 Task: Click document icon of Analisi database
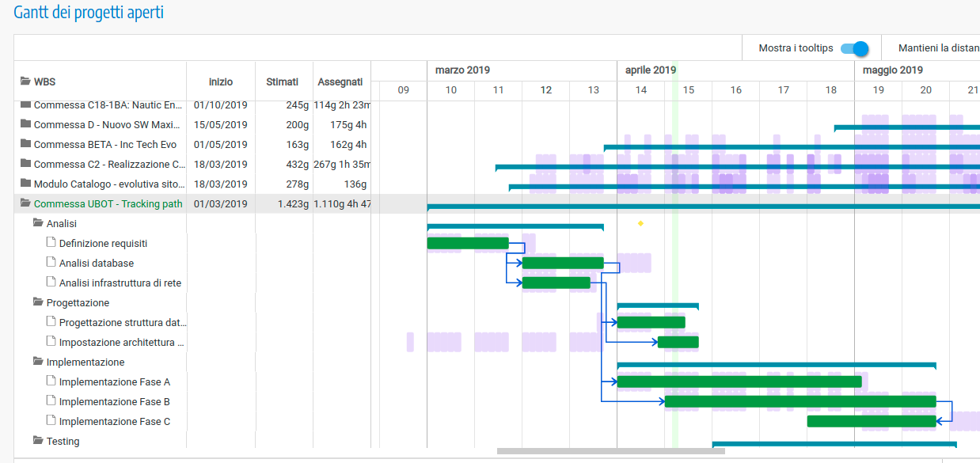coord(51,263)
